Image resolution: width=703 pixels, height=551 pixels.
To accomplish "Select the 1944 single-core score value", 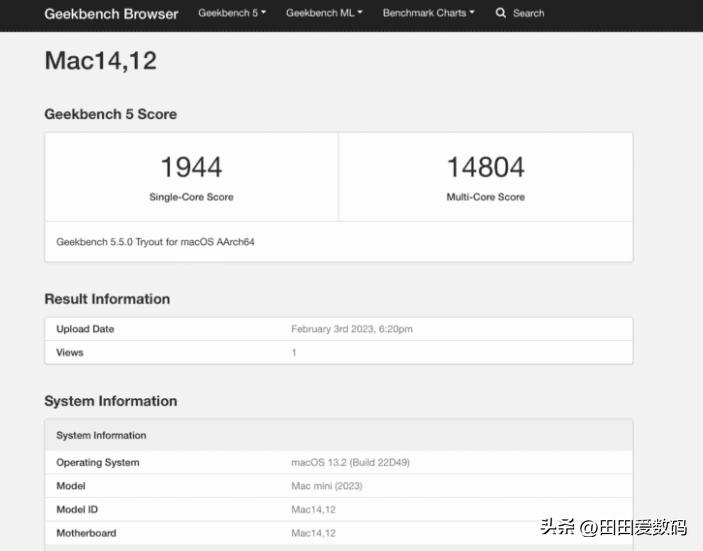I will point(191,167).
